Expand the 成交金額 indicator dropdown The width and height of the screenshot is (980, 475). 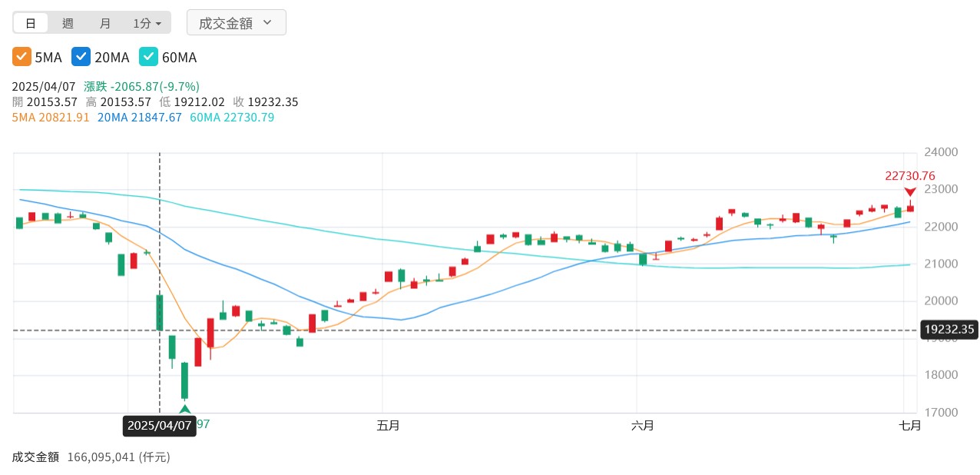pos(236,23)
